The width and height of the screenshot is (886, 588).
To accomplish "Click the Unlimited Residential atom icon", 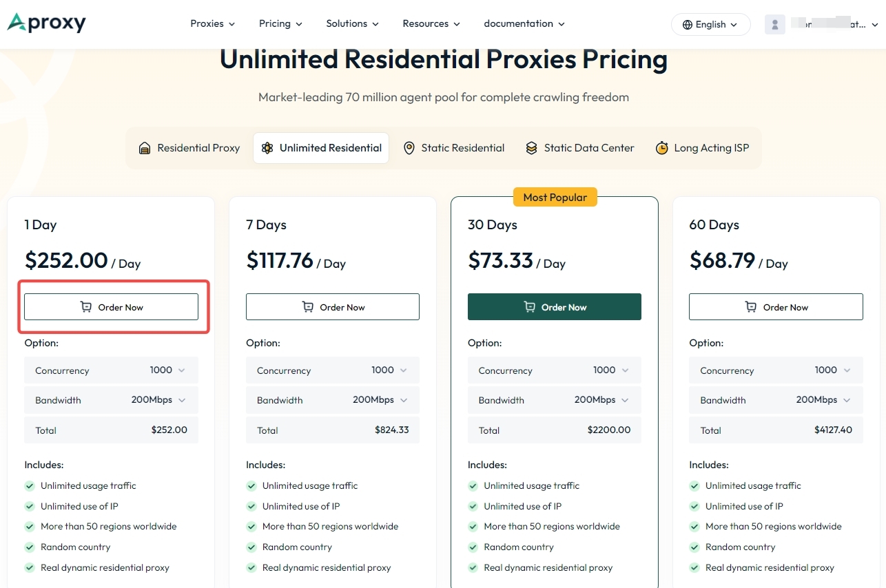I will tap(267, 148).
